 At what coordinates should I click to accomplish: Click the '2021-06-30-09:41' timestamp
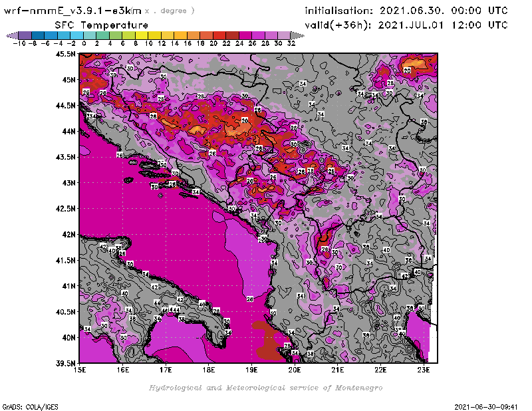pos(486,407)
